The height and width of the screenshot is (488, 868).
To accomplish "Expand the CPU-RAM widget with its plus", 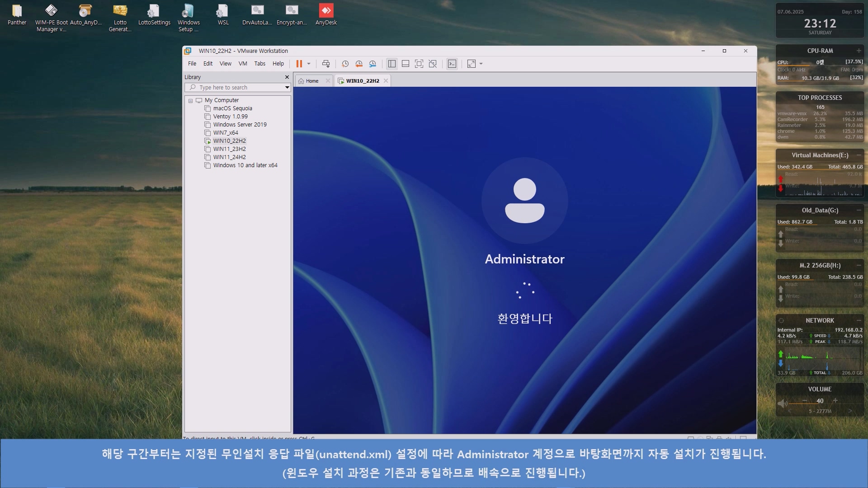I will point(859,51).
